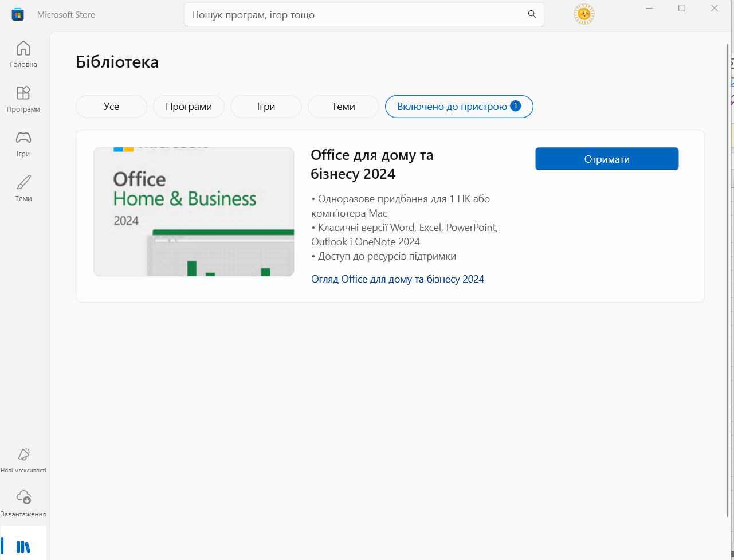Open the user profile avatar
The image size is (734, 560).
coord(584,14)
